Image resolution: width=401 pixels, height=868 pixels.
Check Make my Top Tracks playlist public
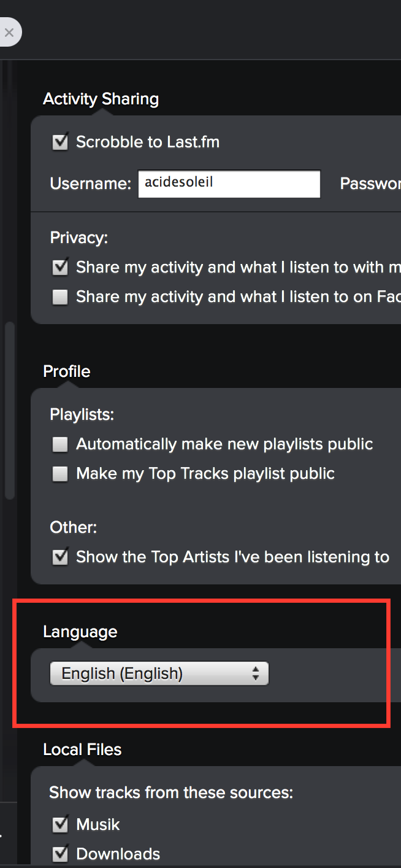click(x=60, y=474)
